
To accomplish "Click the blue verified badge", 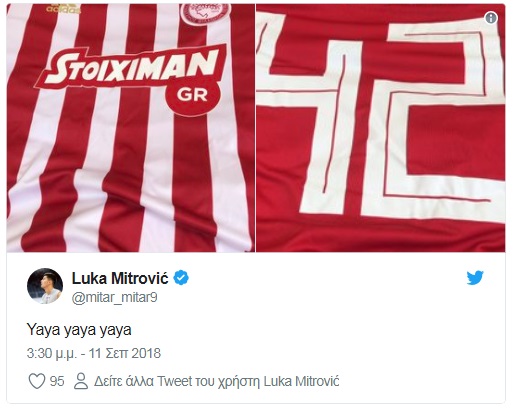I will [181, 278].
